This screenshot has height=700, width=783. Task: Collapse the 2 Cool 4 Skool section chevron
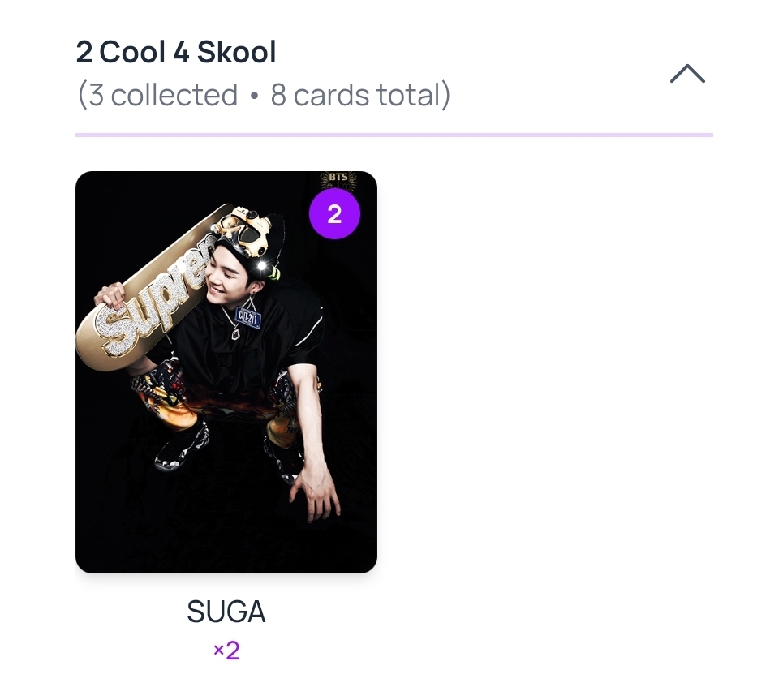tap(687, 75)
